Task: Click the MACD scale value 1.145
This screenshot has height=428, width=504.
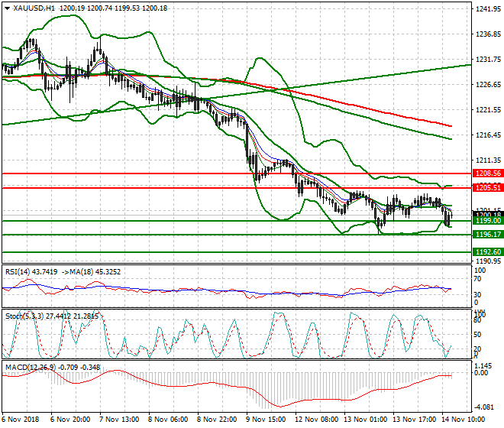Action: point(483,366)
